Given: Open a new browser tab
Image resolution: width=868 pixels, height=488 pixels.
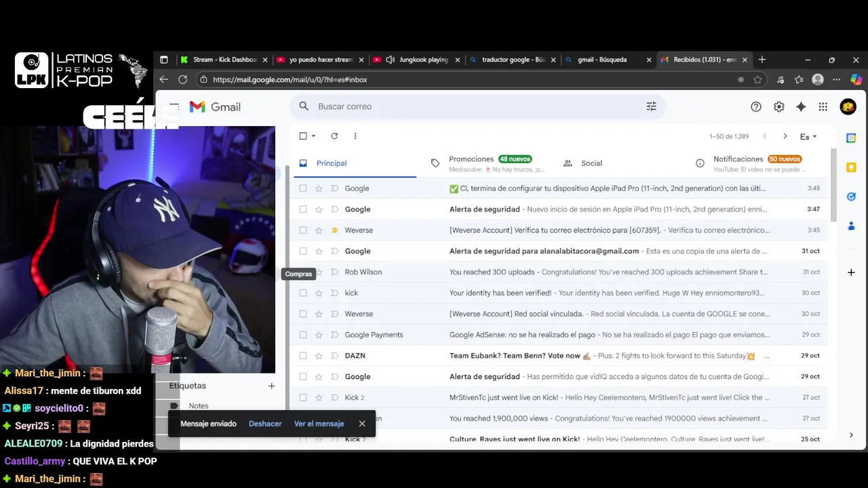Looking at the screenshot, I should 762,60.
